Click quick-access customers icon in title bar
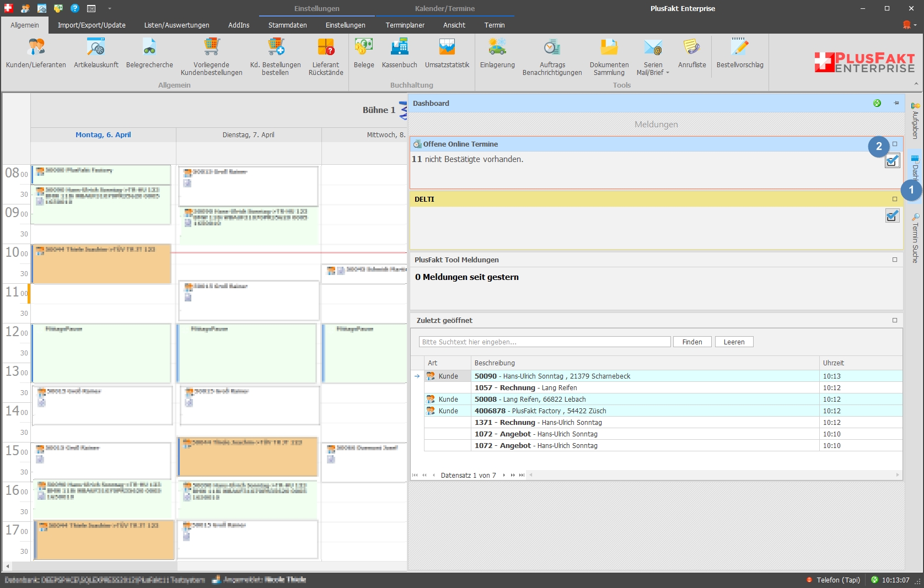 click(25, 8)
